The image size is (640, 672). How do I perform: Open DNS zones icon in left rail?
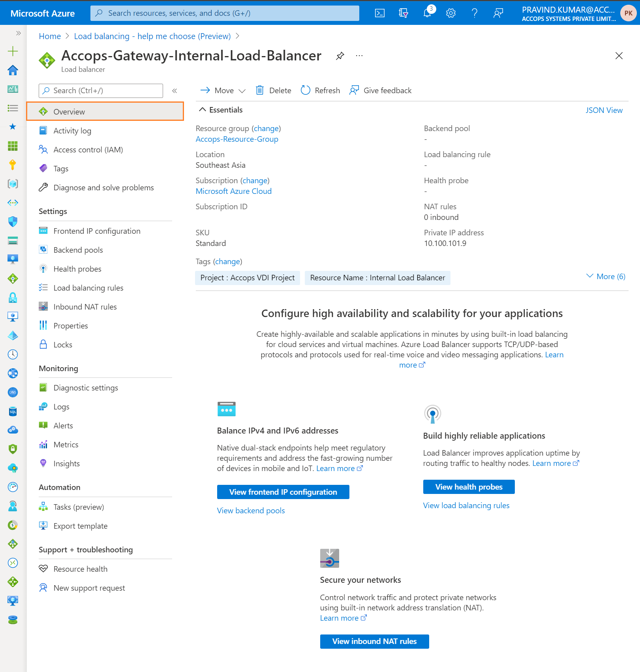click(x=13, y=392)
